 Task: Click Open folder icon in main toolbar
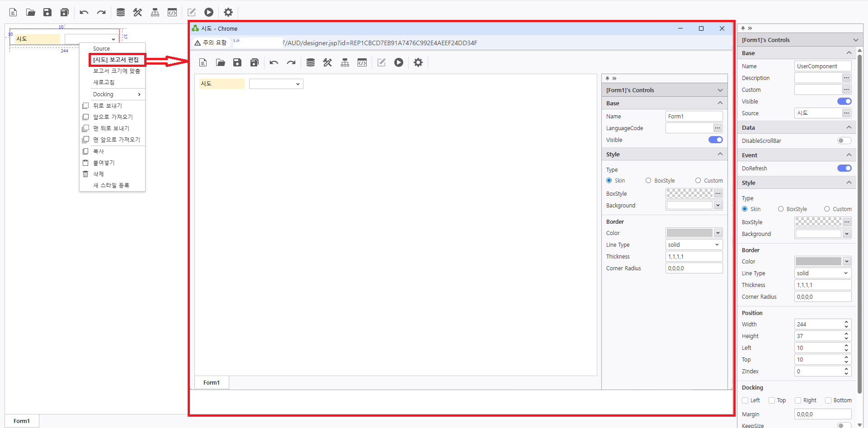coord(30,12)
